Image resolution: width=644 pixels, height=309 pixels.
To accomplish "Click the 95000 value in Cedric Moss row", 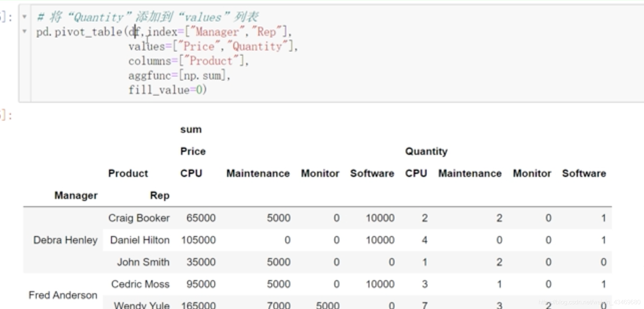I will tap(201, 284).
